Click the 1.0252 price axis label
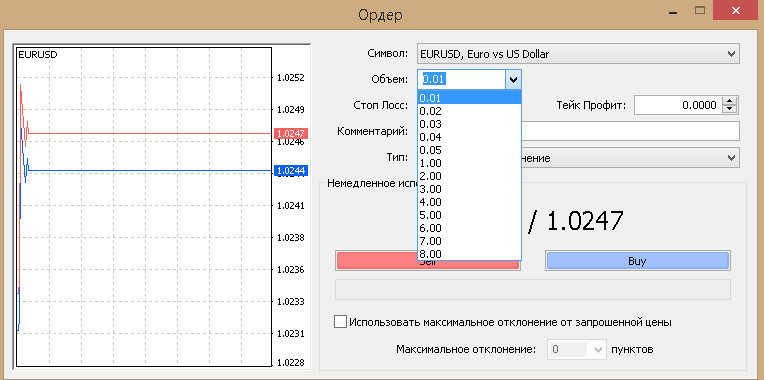 click(290, 77)
